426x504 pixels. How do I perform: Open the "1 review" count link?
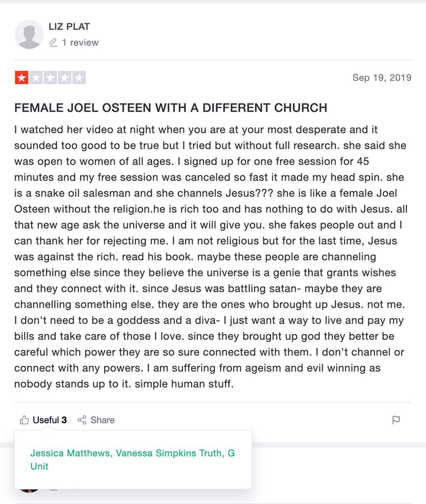(80, 43)
